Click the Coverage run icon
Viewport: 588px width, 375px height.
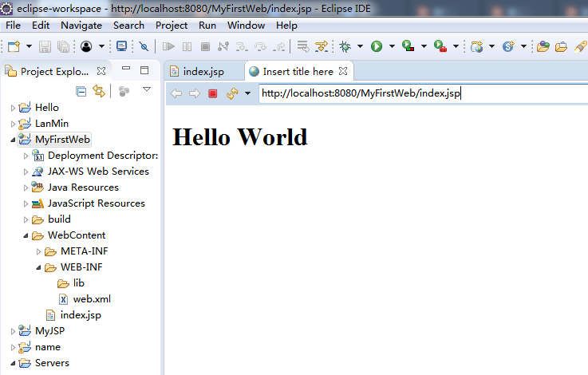(x=408, y=46)
